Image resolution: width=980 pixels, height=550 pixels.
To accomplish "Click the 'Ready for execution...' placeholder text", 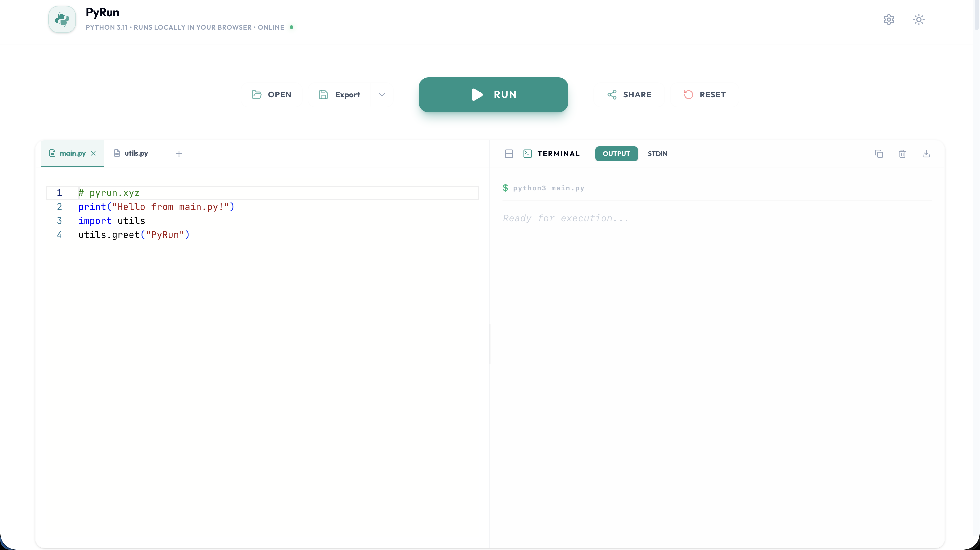I will click(565, 218).
